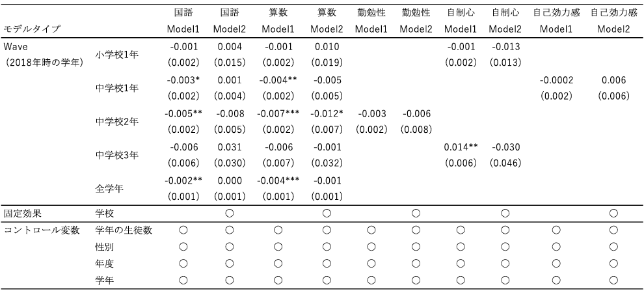Image resolution: width=644 pixels, height=293 pixels.
Task: Click the コントロール変数 row heading
Action: [41, 230]
